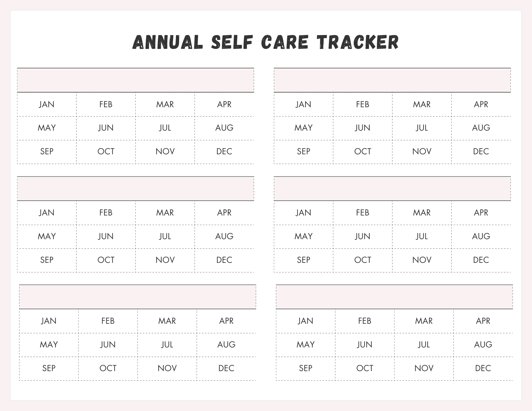The width and height of the screenshot is (532, 411).
Task: Select the SEP cell in middle-left tracker
Action: click(47, 260)
